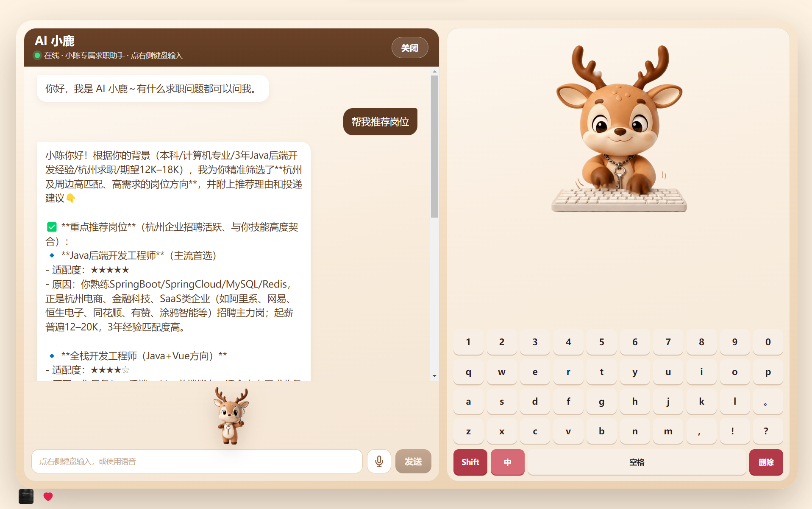The width and height of the screenshot is (812, 509).
Task: Tap the letter e key
Action: pyautogui.click(x=535, y=372)
